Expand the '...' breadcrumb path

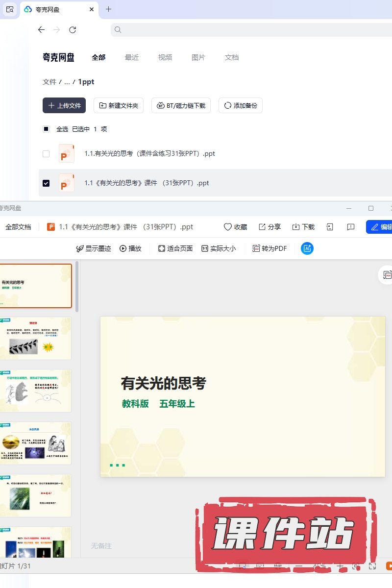pyautogui.click(x=67, y=82)
